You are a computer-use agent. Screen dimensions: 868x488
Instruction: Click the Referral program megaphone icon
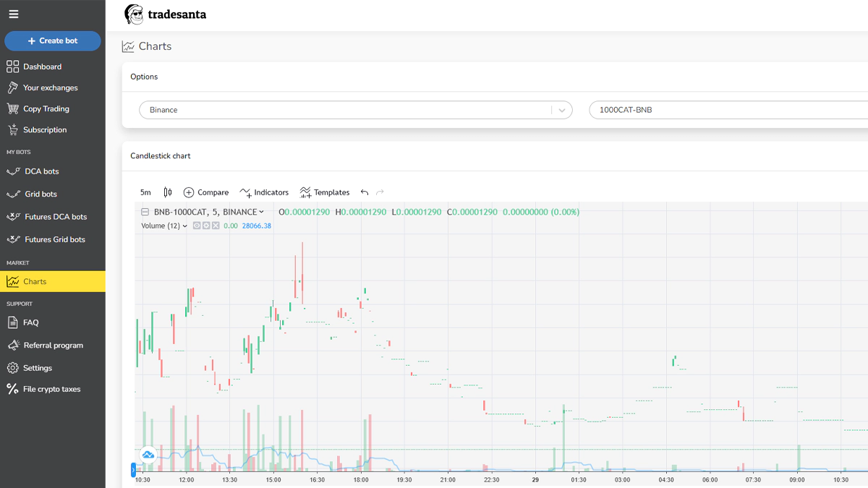(12, 345)
